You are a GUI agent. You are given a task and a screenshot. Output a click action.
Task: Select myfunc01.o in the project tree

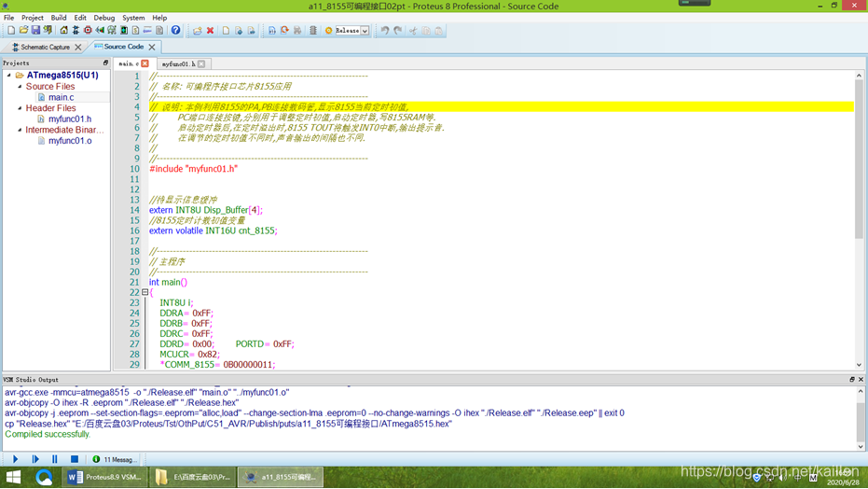tap(70, 141)
